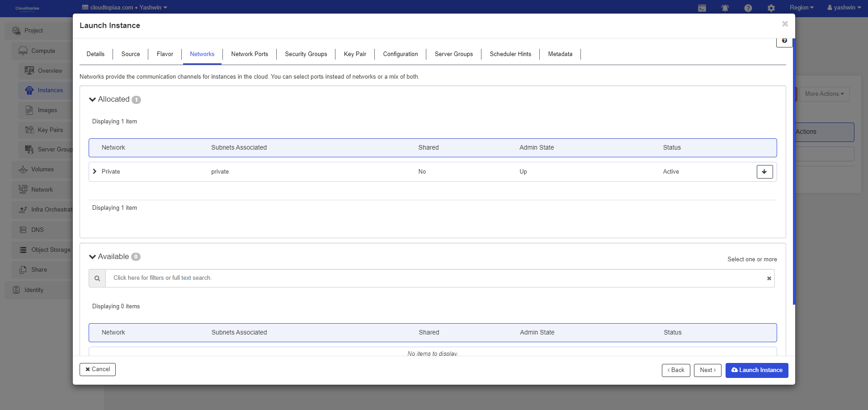868x410 pixels.
Task: Click the Available networks search field
Action: pyautogui.click(x=434, y=278)
